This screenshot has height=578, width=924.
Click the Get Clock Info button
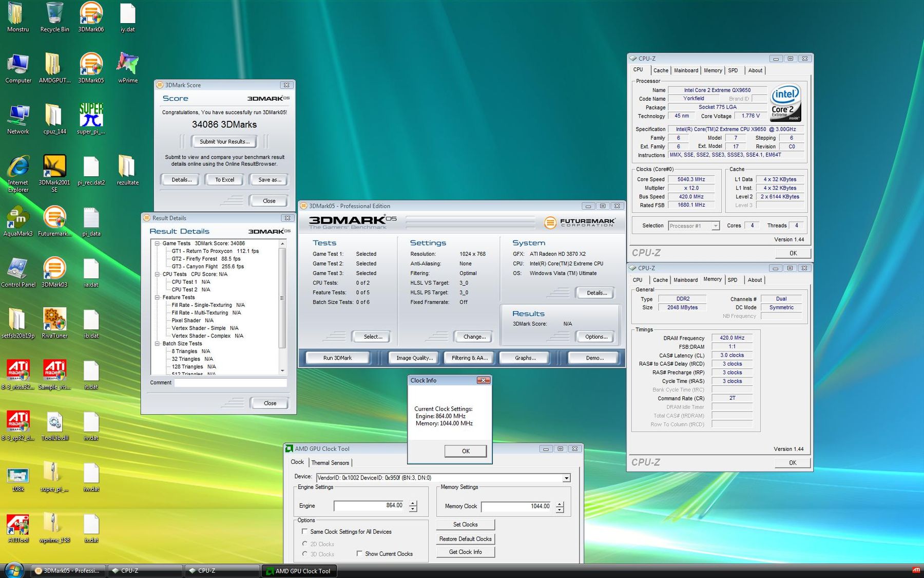tap(465, 552)
